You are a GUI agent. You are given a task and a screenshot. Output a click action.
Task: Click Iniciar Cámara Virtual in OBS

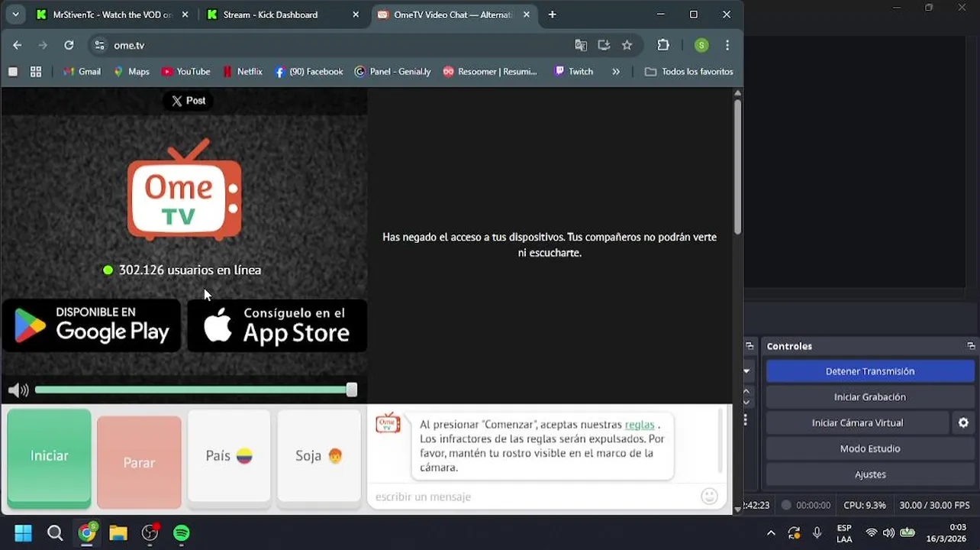click(x=857, y=422)
